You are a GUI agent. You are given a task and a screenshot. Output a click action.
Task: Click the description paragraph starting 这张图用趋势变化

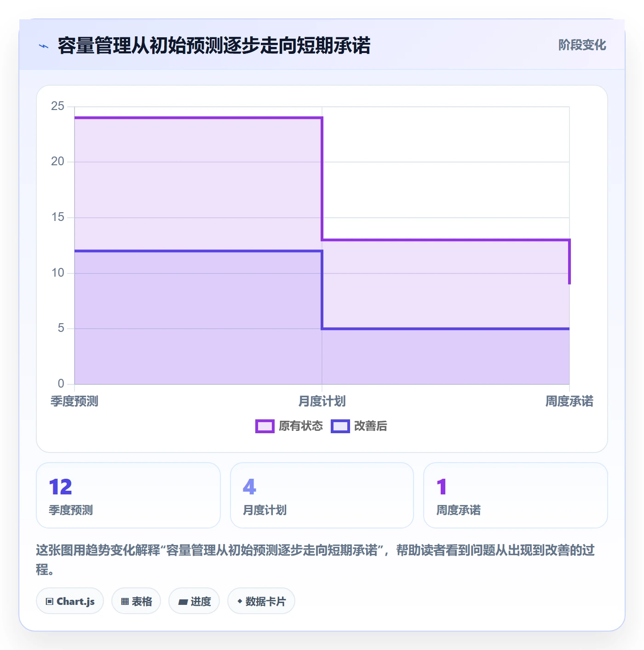[x=316, y=560]
